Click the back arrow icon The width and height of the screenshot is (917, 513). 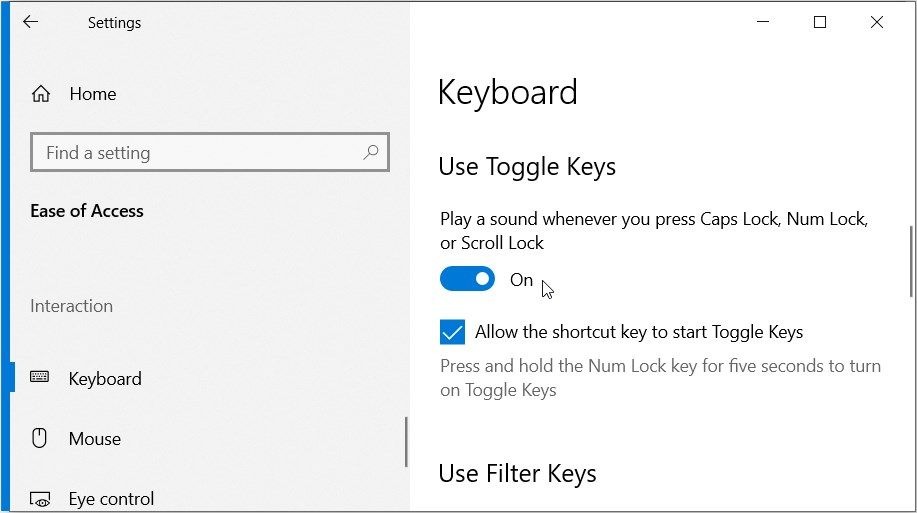coord(30,22)
